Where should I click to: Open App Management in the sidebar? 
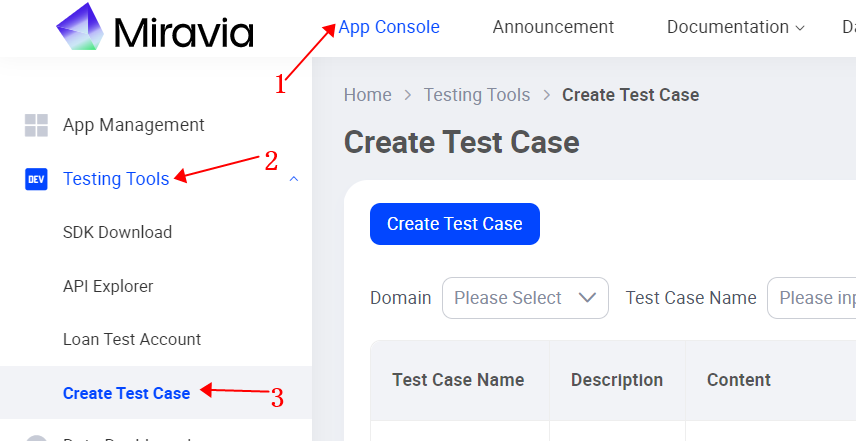pyautogui.click(x=133, y=125)
